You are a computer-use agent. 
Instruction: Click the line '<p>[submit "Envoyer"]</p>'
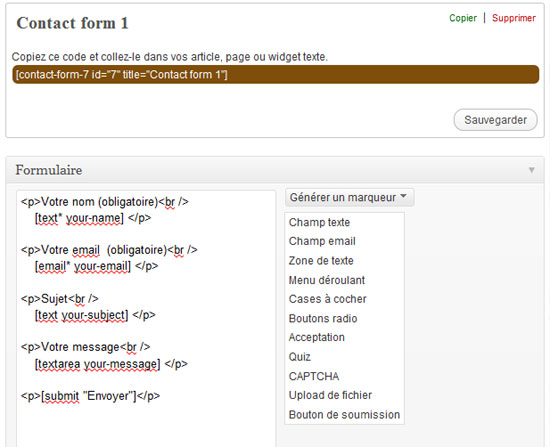[90, 396]
